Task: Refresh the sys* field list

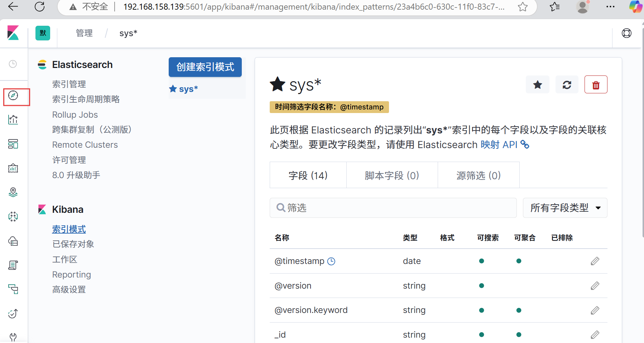Action: [567, 85]
